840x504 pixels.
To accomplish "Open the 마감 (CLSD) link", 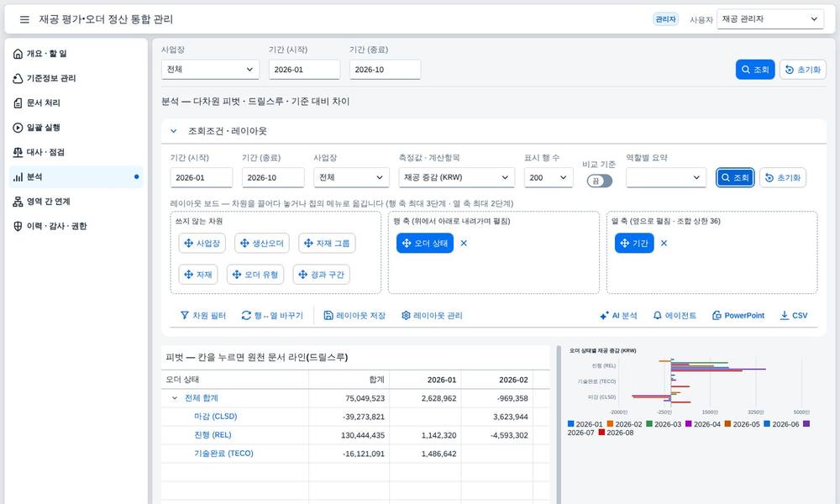I will coord(215,416).
